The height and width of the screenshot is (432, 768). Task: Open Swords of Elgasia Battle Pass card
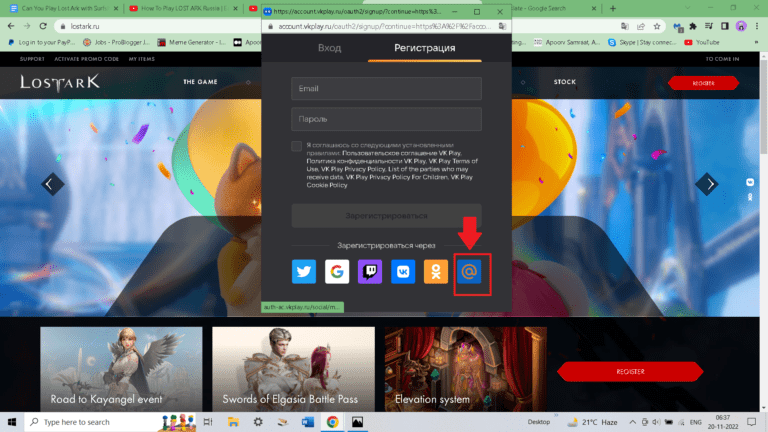tap(293, 369)
